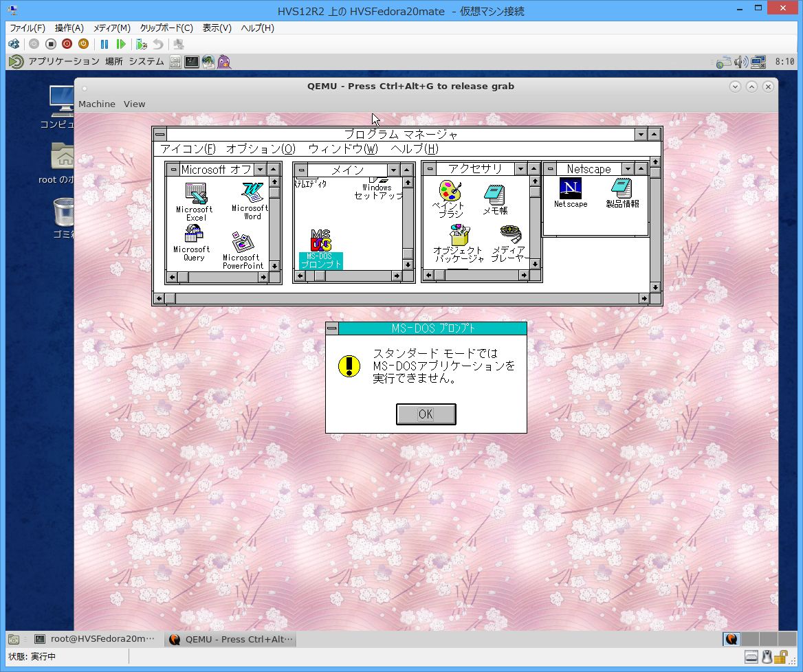Viewport: 803px width, 672px height.
Task: Click the アクセサリ group vertical scroll up arrow
Action: 535,181
